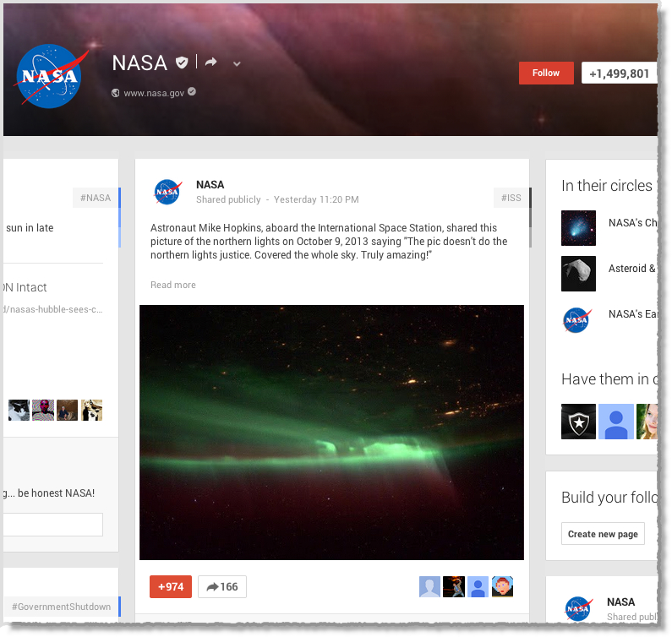
Task: Open the asteroid thumbnail in In their circles
Action: point(578,274)
